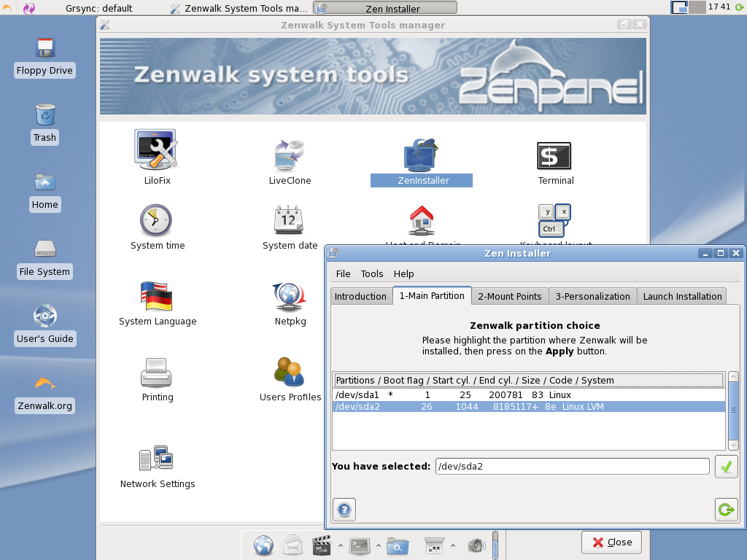This screenshot has width=747, height=560.
Task: Switch to the 1-Main Partition tab
Action: (x=432, y=296)
